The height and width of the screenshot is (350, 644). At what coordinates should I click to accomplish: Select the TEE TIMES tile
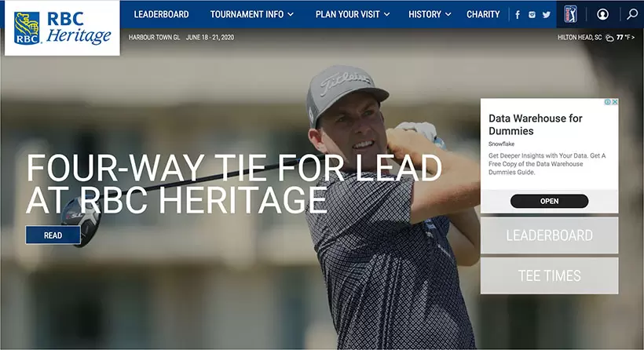(x=549, y=275)
